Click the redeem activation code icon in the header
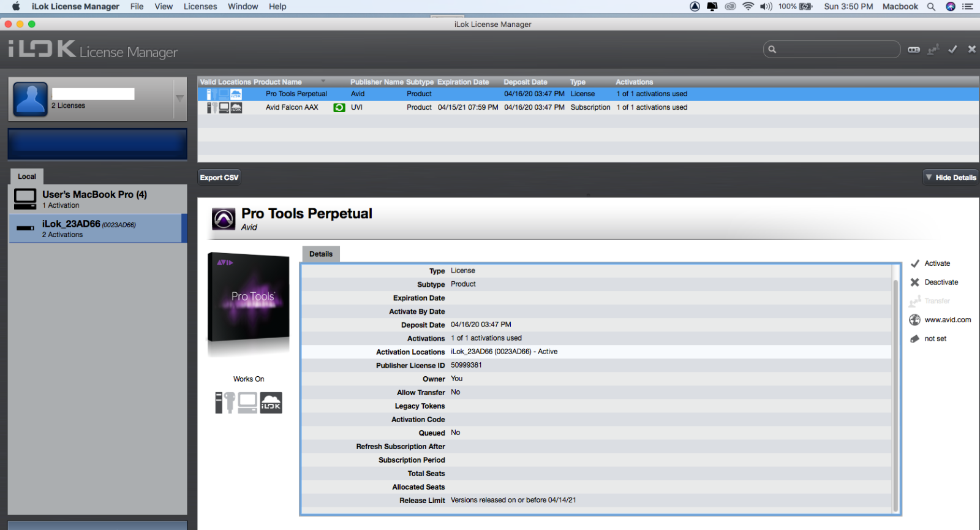The height and width of the screenshot is (530, 980). pyautogui.click(x=914, y=50)
